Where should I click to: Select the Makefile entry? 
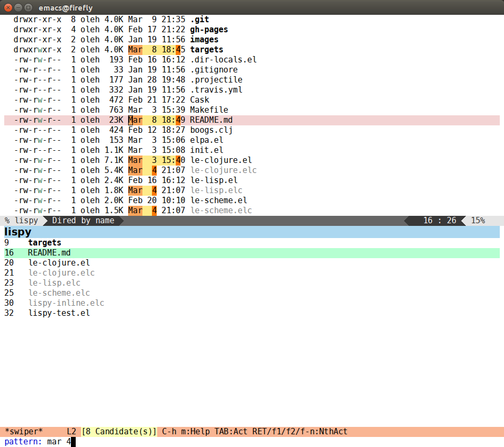(x=209, y=110)
